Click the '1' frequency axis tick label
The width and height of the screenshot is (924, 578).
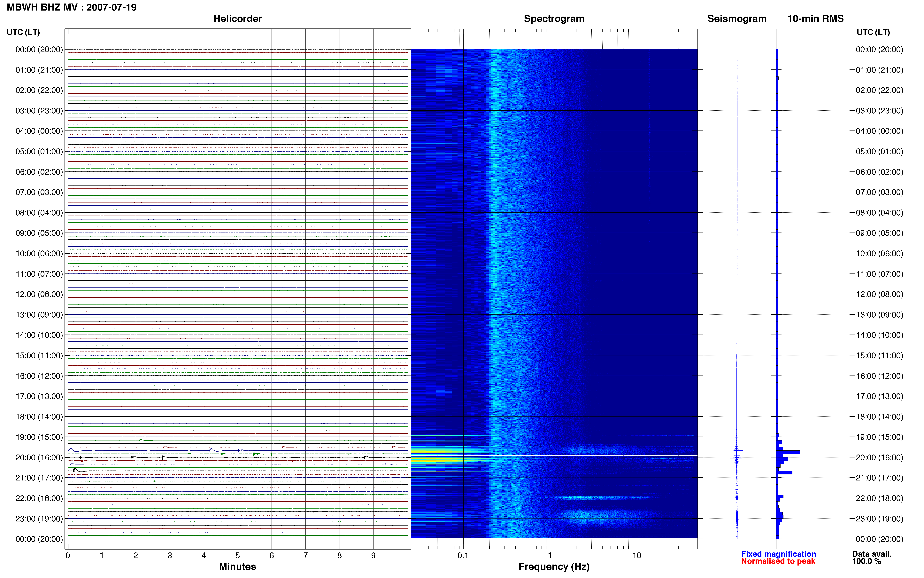[x=550, y=555]
